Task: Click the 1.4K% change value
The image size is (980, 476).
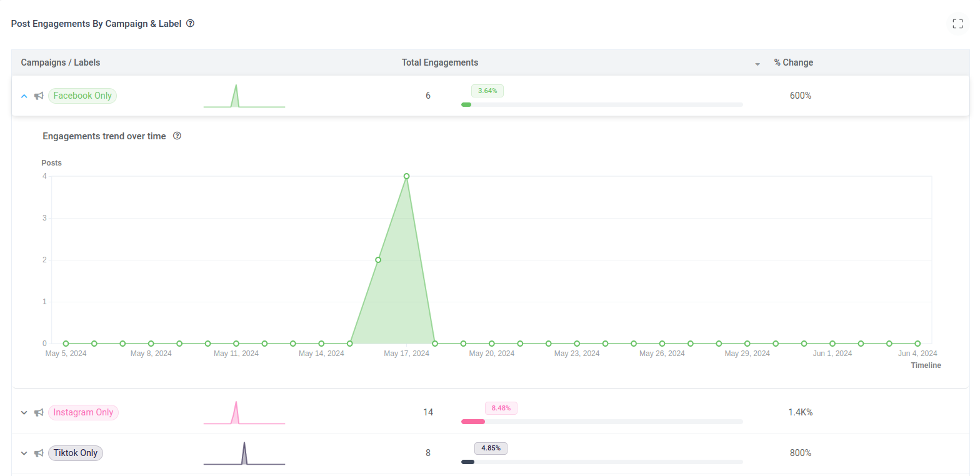Action: [801, 412]
